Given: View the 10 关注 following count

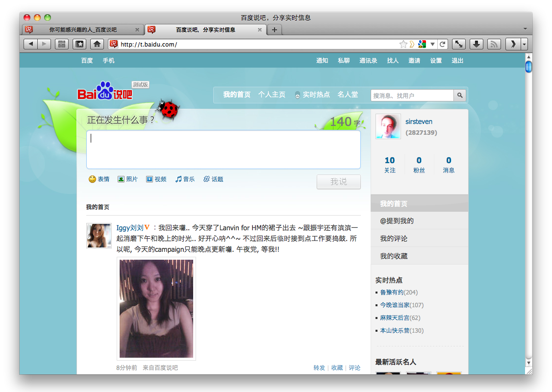Looking at the screenshot, I should (x=390, y=165).
